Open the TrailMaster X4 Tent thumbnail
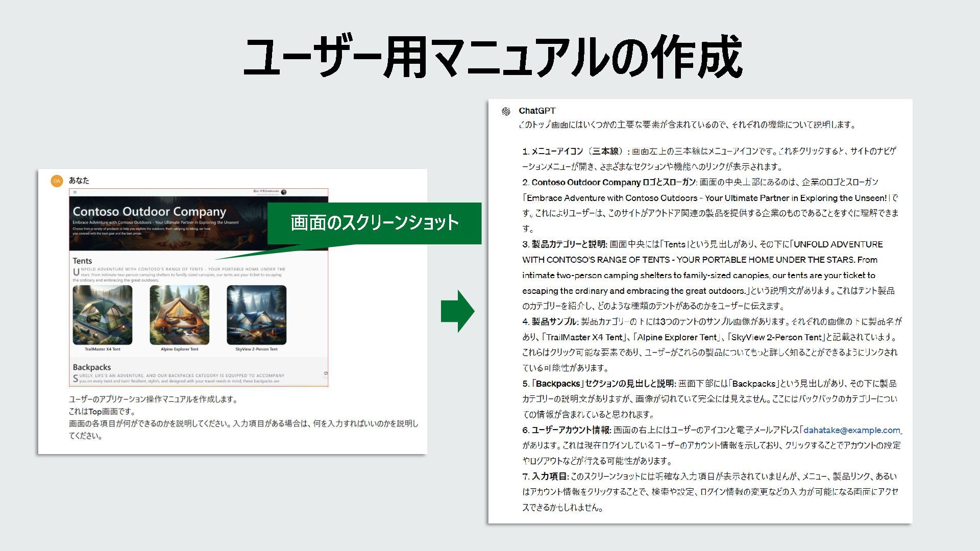980x551 pixels. (x=103, y=315)
